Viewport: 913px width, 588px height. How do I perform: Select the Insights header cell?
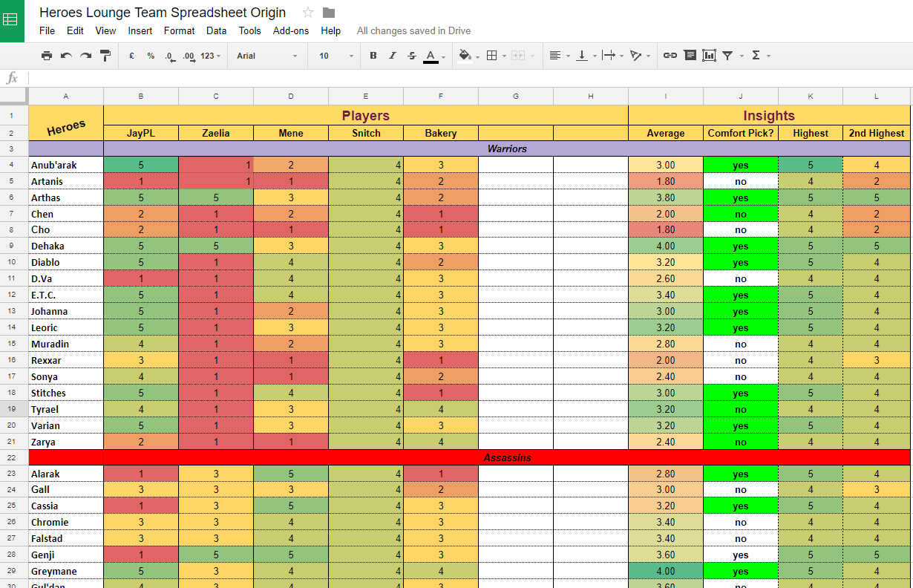(769, 115)
